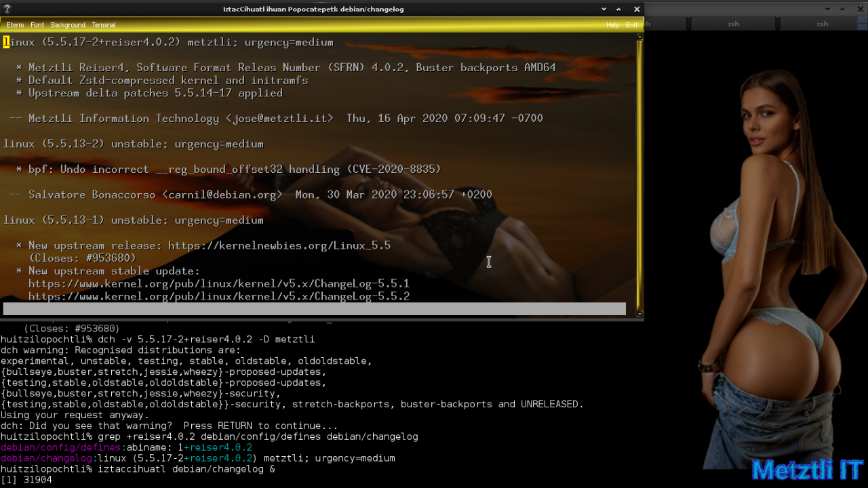Click Exit in the Eterm menu bar
This screenshot has width=868, height=488.
[631, 25]
